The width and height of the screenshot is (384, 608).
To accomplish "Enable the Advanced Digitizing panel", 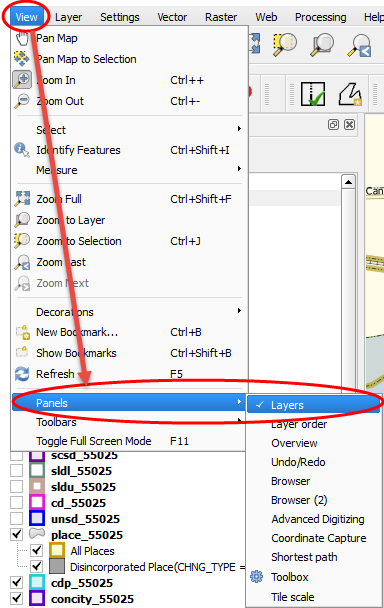I will tap(313, 519).
